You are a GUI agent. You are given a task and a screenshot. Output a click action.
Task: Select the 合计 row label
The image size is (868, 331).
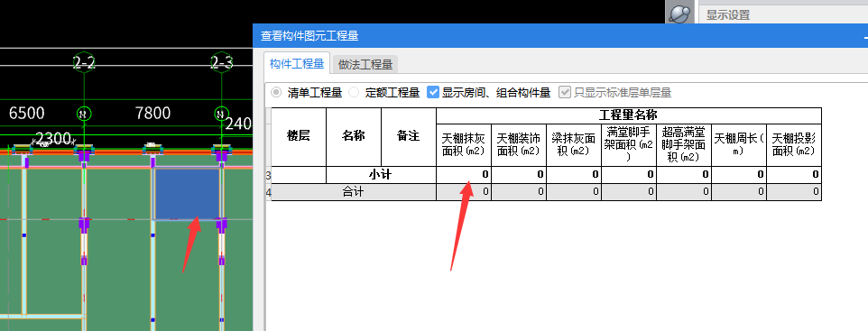[x=354, y=192]
